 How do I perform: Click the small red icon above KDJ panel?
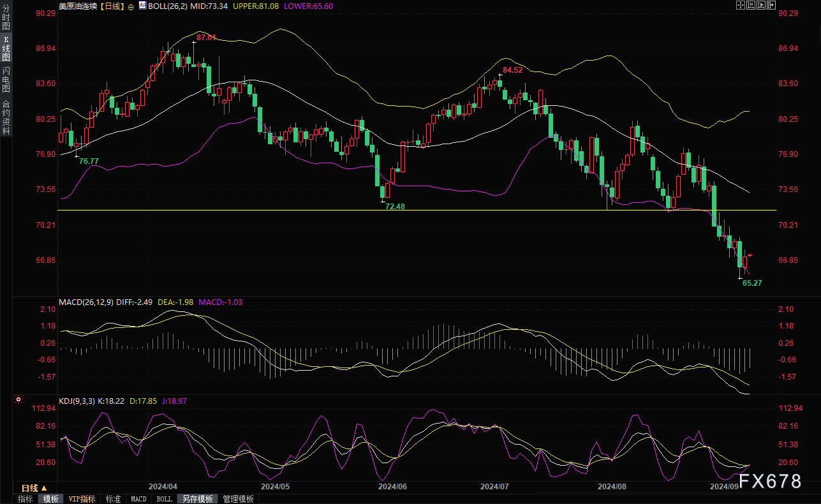18,400
